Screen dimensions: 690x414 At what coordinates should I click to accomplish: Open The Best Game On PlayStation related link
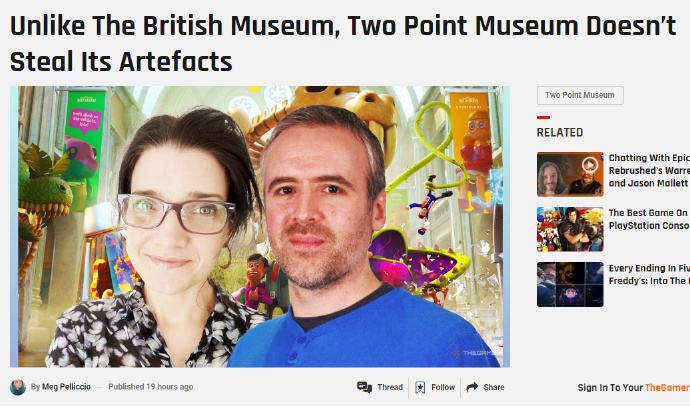(x=649, y=219)
